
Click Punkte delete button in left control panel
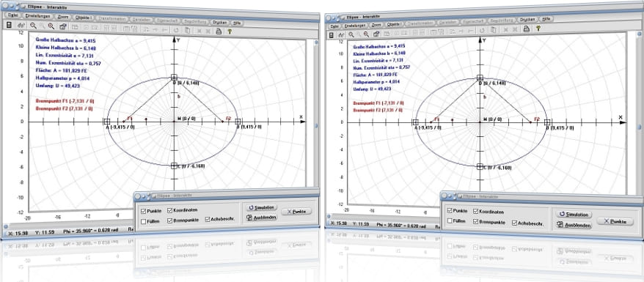[x=296, y=212]
